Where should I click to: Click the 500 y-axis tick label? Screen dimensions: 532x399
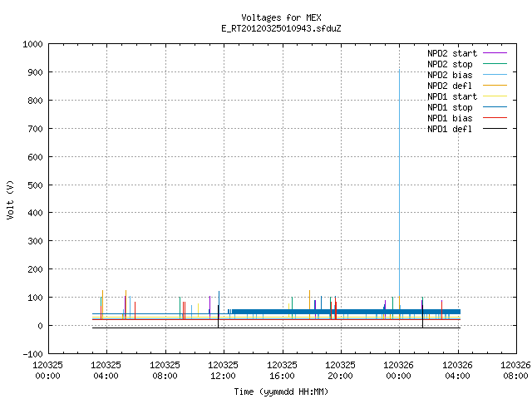[x=35, y=185]
